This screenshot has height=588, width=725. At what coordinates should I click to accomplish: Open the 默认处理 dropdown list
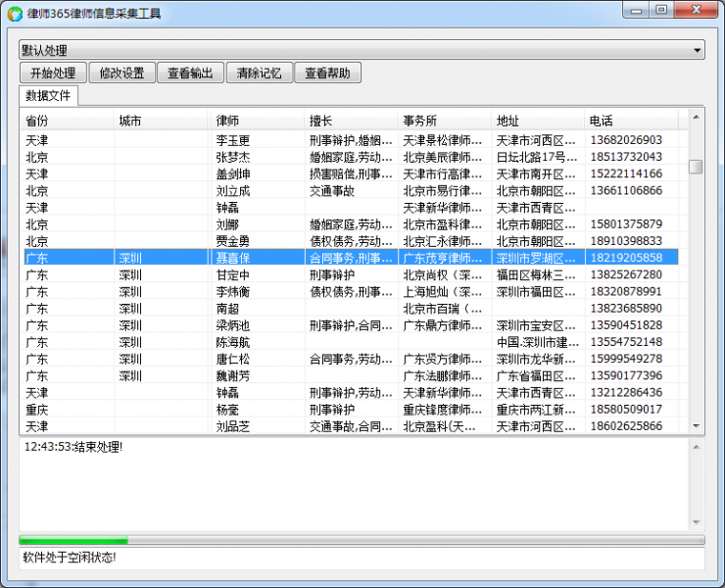click(x=362, y=50)
